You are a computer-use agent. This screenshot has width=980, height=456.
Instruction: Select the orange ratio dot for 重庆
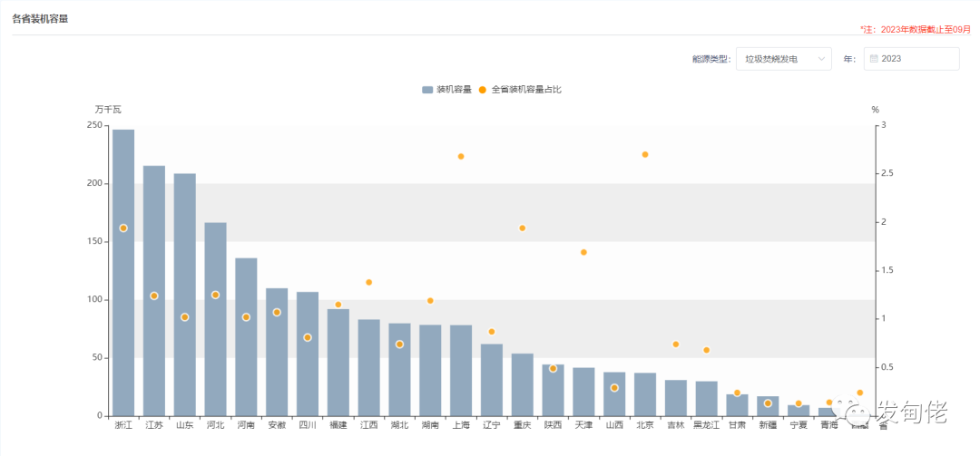523,228
